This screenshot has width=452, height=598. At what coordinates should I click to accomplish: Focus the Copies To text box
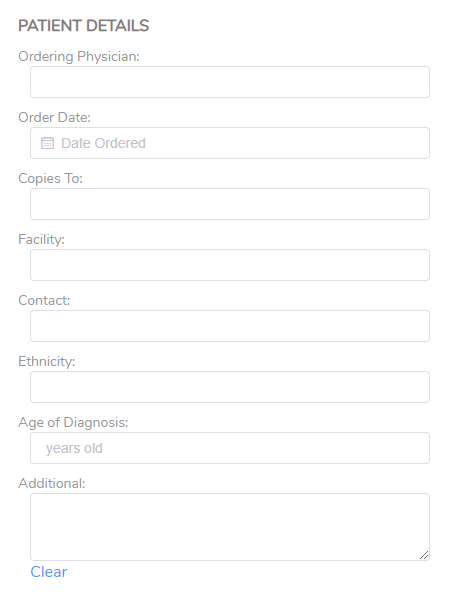click(230, 204)
